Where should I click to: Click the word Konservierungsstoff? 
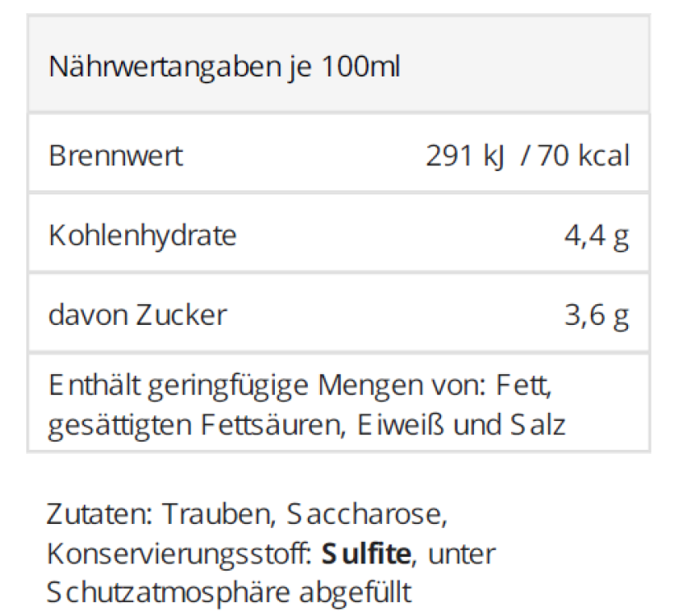179,553
